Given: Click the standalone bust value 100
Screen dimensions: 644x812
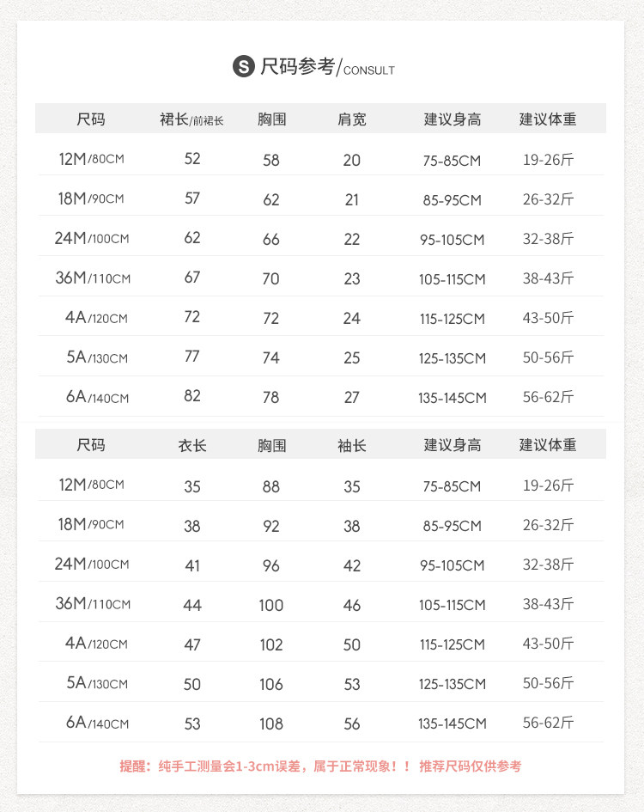Looking at the screenshot, I should point(271,605).
